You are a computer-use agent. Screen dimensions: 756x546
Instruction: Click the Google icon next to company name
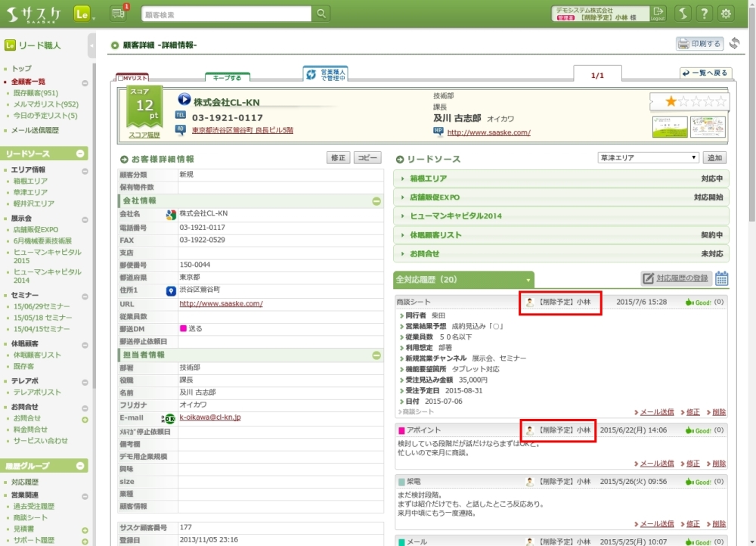pos(171,214)
